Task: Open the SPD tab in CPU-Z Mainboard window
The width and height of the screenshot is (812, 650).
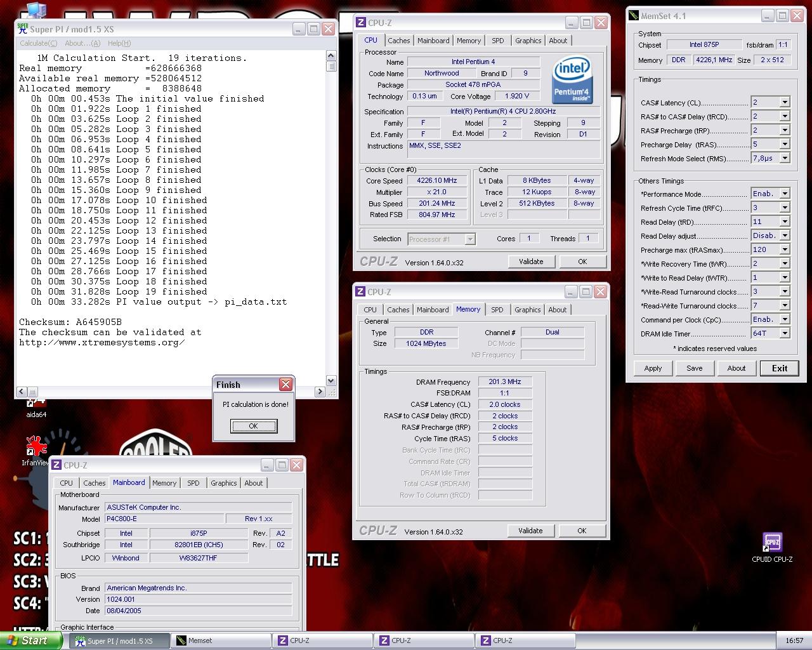Action: [x=193, y=483]
